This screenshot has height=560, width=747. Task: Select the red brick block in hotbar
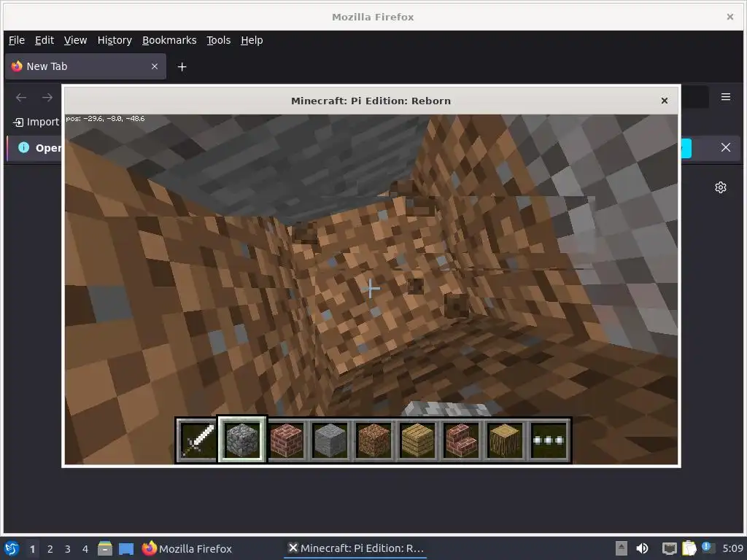point(286,440)
